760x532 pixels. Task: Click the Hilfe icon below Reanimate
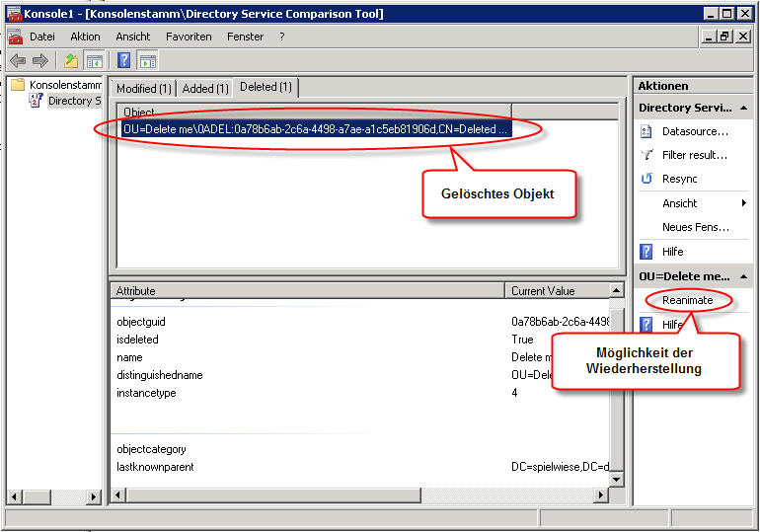coord(646,324)
